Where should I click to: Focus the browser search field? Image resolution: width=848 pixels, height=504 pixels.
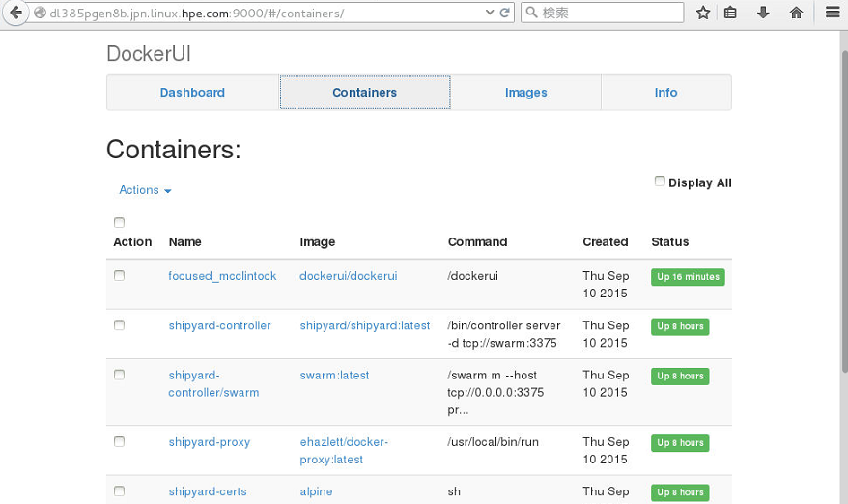[603, 13]
